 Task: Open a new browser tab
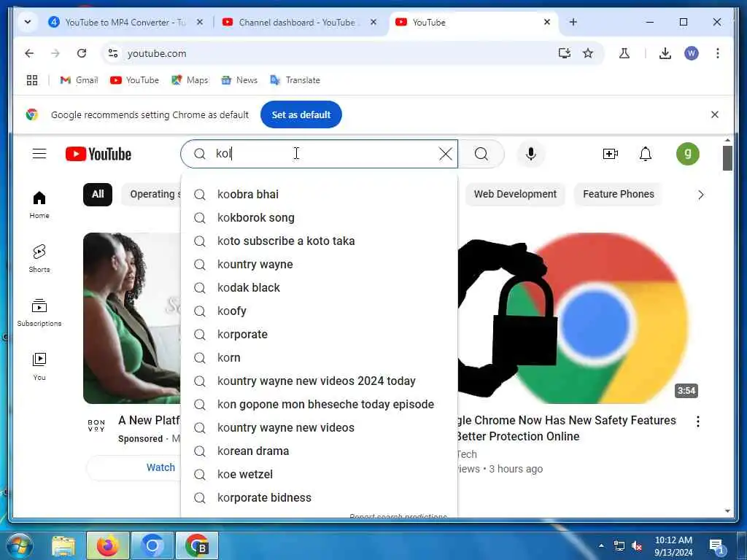click(573, 22)
